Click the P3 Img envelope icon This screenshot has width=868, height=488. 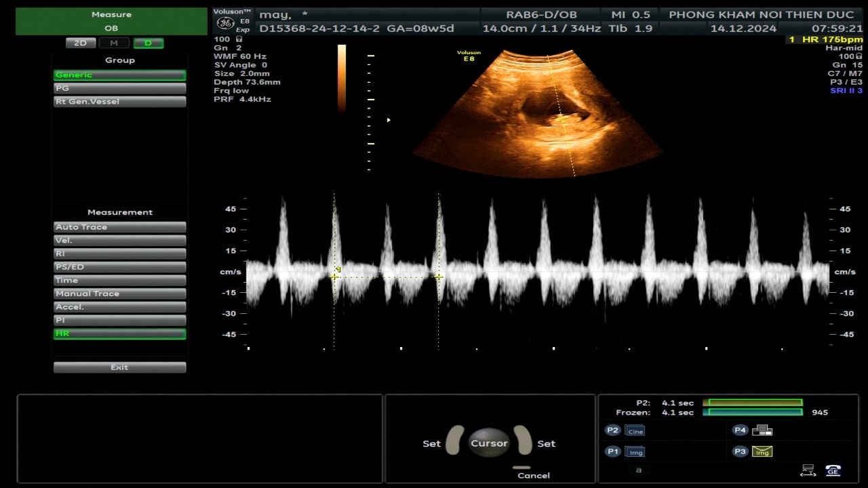(762, 451)
